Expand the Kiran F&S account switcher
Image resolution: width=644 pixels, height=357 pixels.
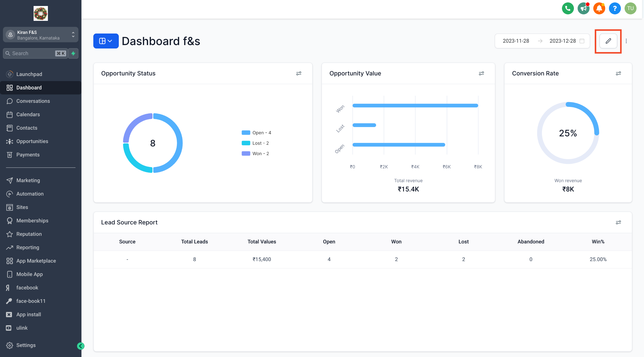point(41,35)
